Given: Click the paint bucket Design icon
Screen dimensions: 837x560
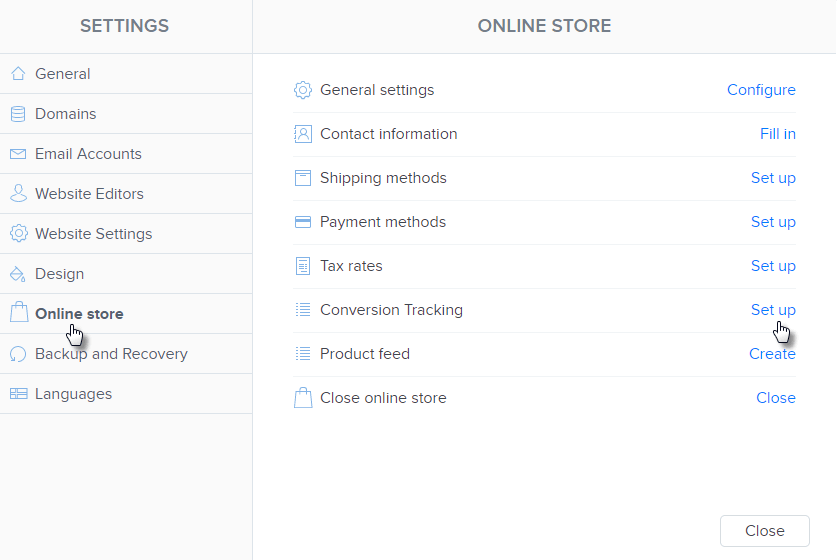Looking at the screenshot, I should pos(18,274).
